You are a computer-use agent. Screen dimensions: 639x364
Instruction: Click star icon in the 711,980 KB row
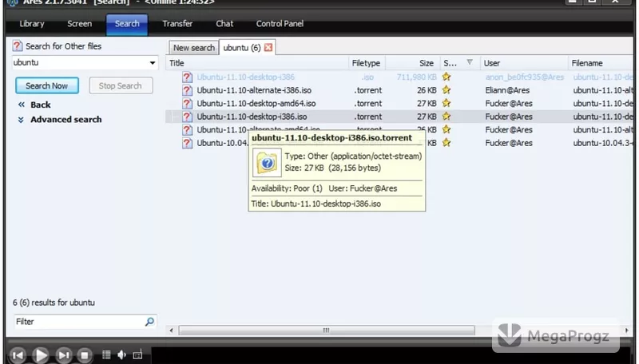pyautogui.click(x=447, y=77)
